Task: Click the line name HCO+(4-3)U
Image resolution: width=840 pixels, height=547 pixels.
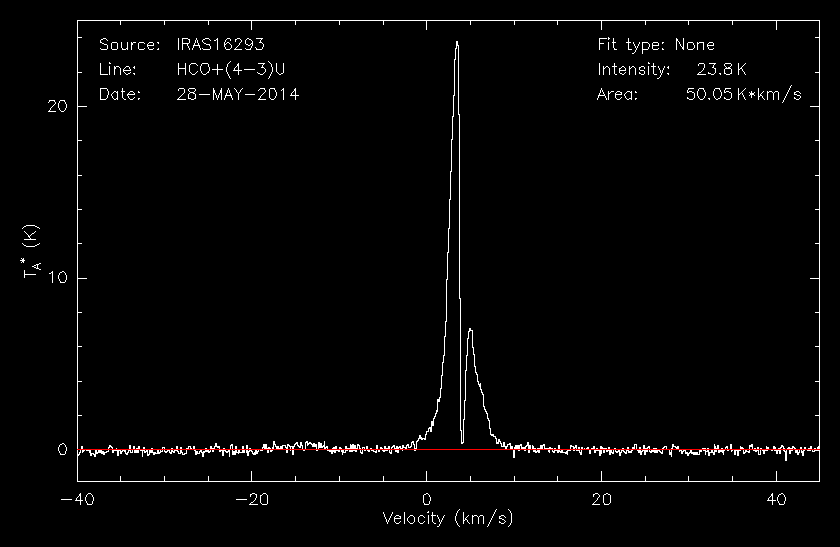Action: [x=231, y=70]
